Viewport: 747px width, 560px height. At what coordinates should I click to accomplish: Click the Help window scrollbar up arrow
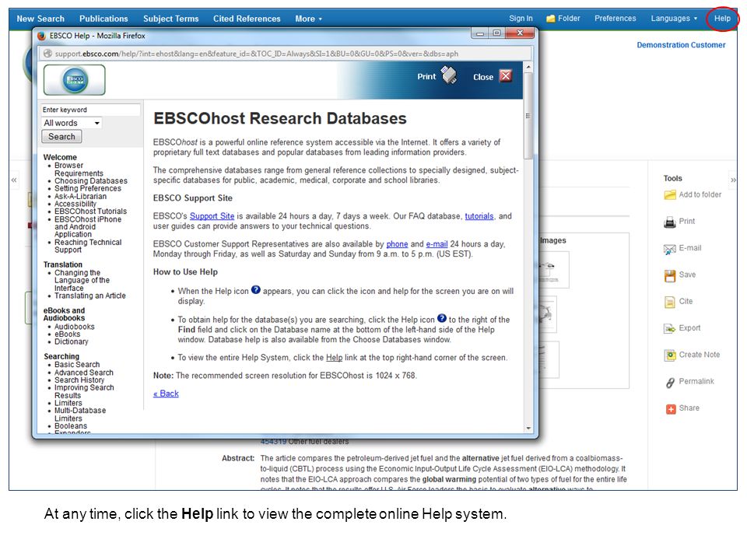(x=528, y=67)
